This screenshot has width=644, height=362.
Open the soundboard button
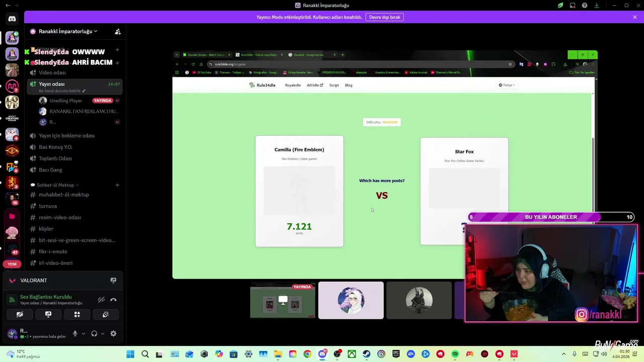106,314
